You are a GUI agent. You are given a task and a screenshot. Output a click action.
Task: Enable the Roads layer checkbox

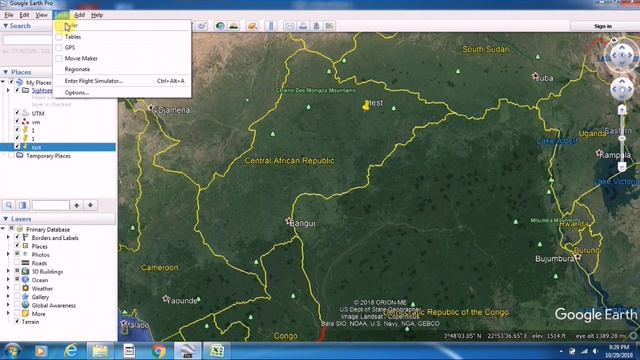click(17, 263)
